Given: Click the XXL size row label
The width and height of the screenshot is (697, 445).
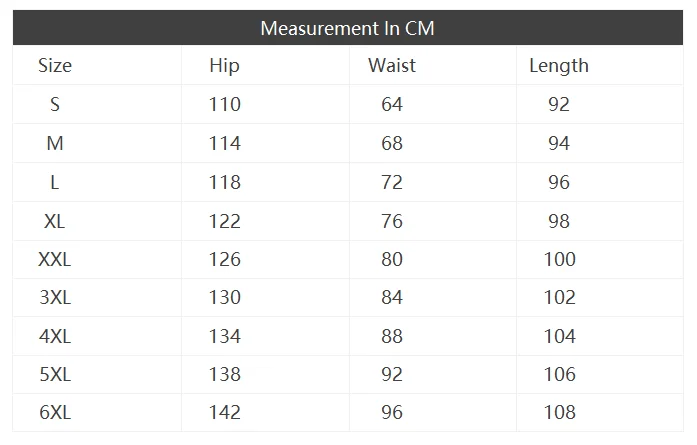Looking at the screenshot, I should click(55, 259).
